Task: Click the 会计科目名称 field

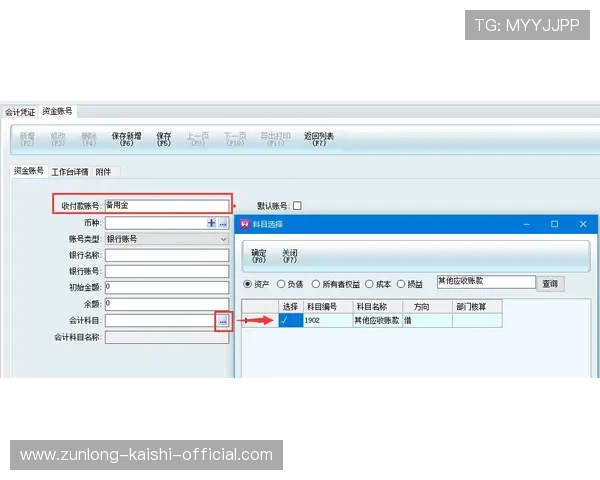Action: coord(167,337)
